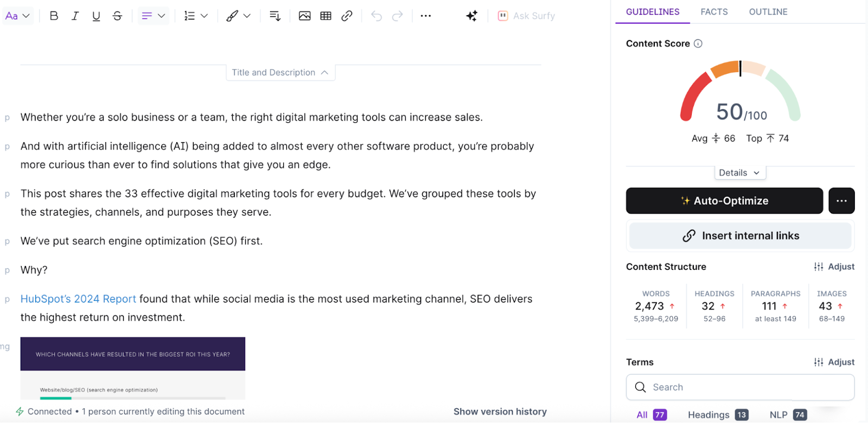This screenshot has width=868, height=423.
Task: Expand the Details dropdown
Action: pyautogui.click(x=740, y=173)
